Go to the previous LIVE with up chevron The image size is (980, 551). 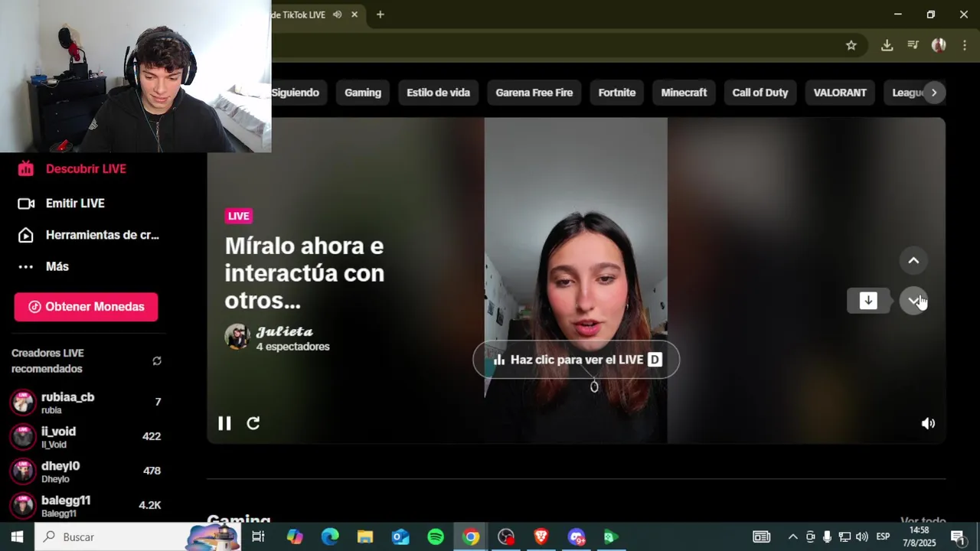(913, 261)
